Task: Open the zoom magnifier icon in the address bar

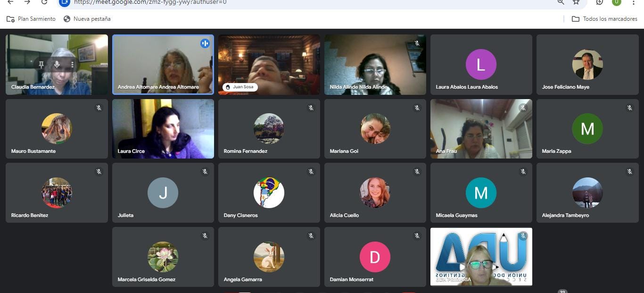Action: [x=561, y=2]
